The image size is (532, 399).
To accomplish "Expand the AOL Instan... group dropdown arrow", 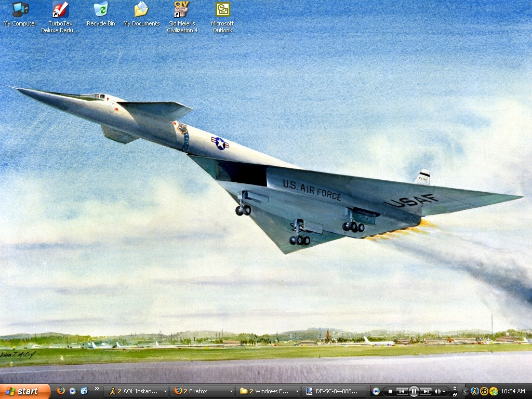I will pyautogui.click(x=165, y=392).
